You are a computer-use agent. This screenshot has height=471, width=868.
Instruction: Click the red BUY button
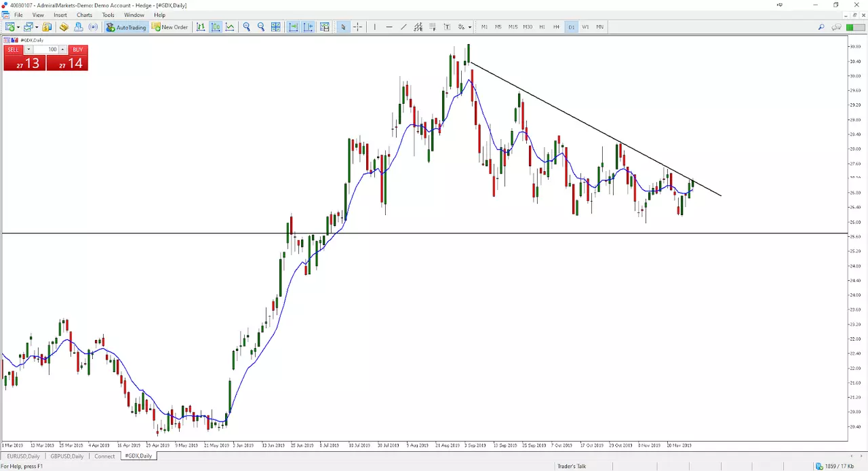(77, 50)
